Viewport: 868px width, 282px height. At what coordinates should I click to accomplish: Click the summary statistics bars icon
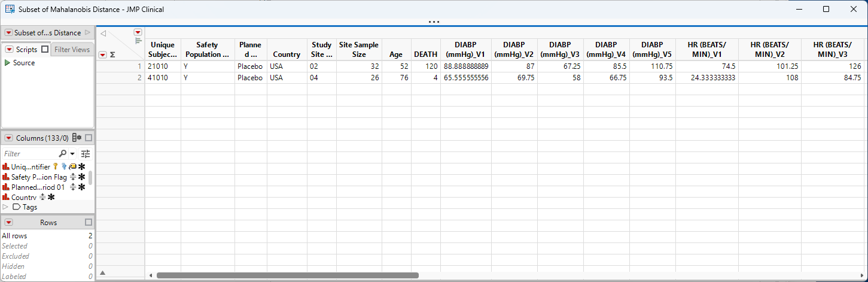(x=138, y=41)
